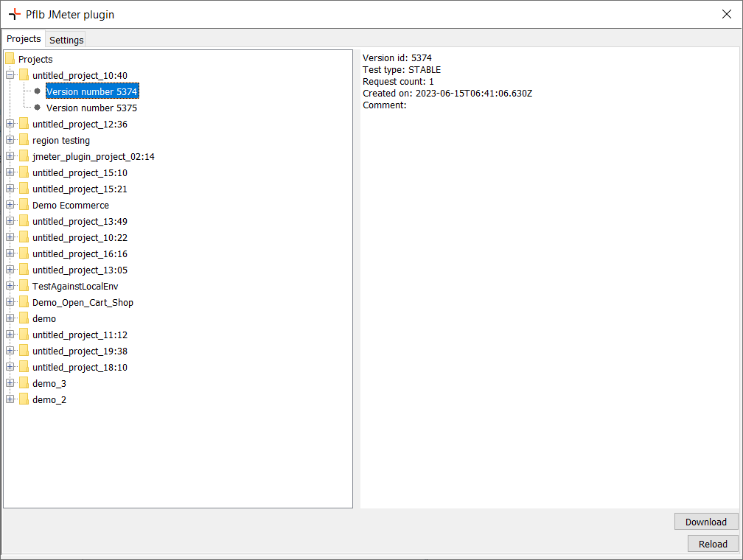Click the folder icon for demo_3
The width and height of the screenshot is (743, 560).
point(23,383)
